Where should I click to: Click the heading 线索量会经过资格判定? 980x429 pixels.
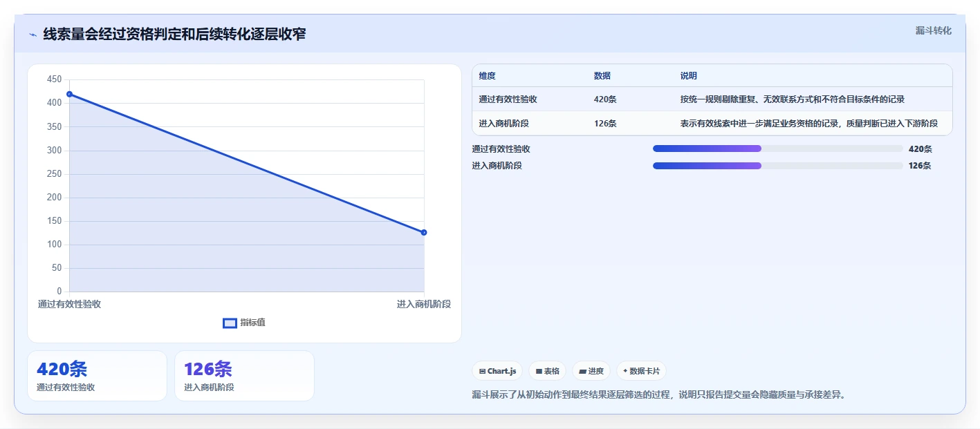point(174,34)
